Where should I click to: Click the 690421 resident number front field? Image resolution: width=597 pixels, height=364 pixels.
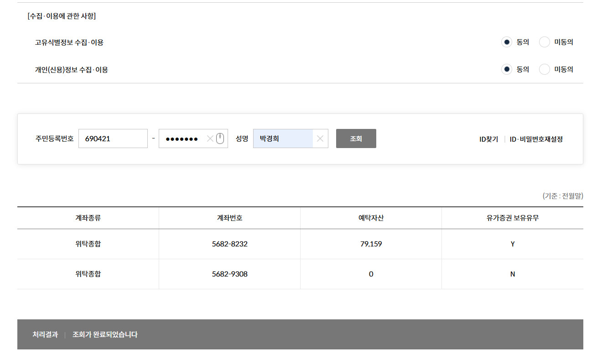click(x=113, y=138)
